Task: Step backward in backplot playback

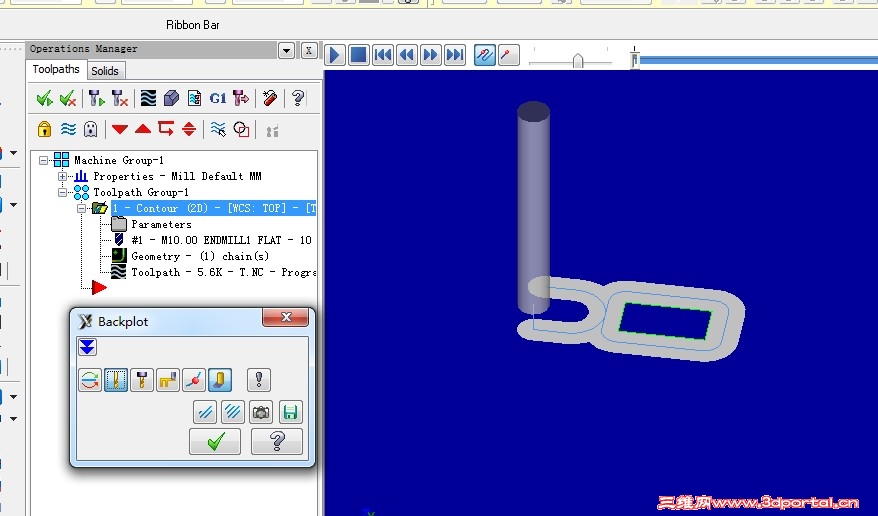Action: 407,55
